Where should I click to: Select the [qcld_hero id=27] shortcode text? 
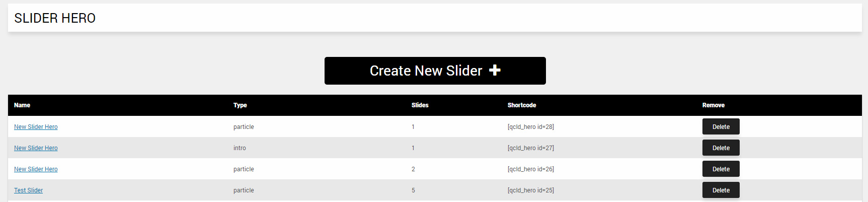530,148
